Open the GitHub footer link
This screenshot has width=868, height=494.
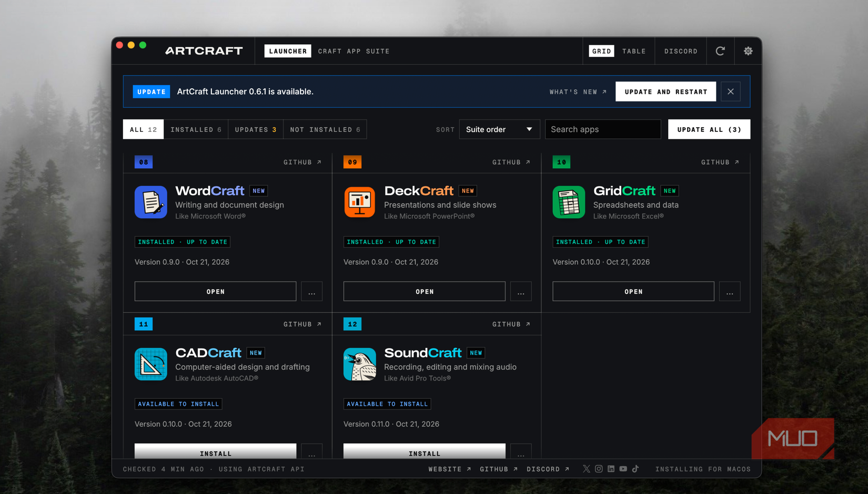click(499, 469)
